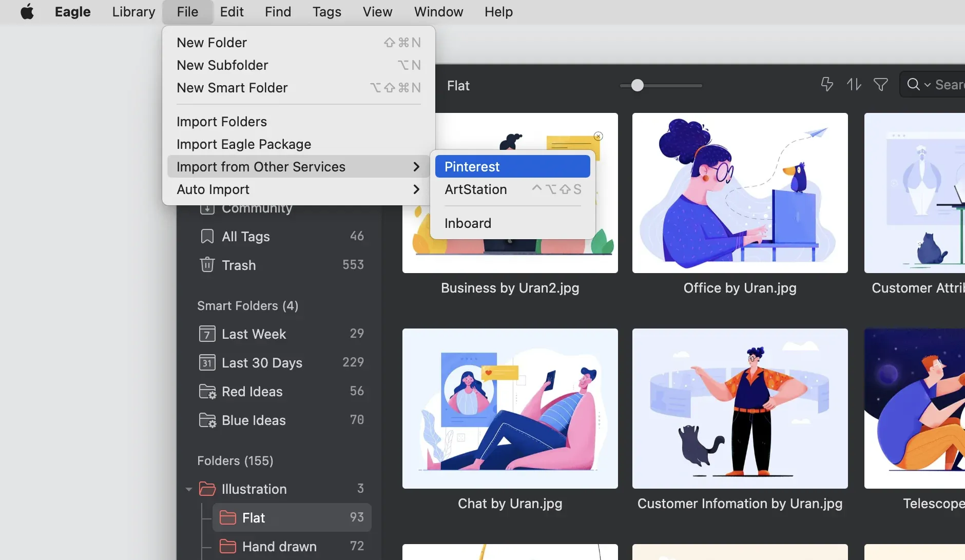Viewport: 965px width, 560px height.
Task: Click the sort order icon
Action: click(x=854, y=84)
